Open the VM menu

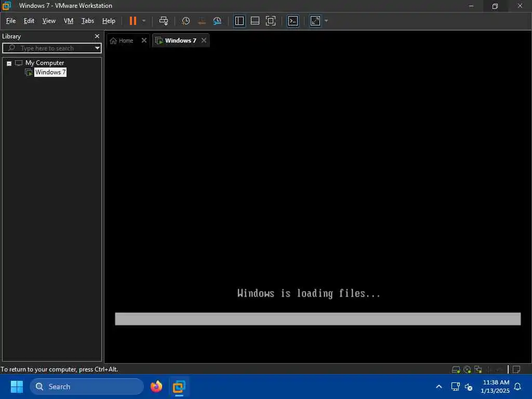coord(69,21)
